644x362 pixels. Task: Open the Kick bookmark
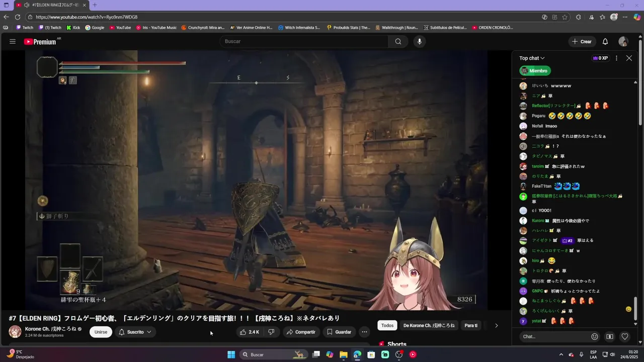pos(73,28)
